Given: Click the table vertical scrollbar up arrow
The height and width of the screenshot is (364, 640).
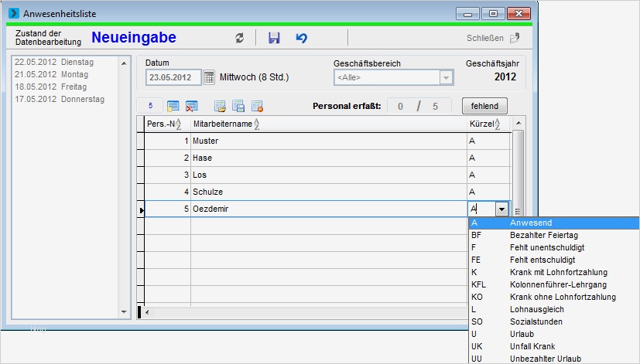Looking at the screenshot, I should pos(518,123).
